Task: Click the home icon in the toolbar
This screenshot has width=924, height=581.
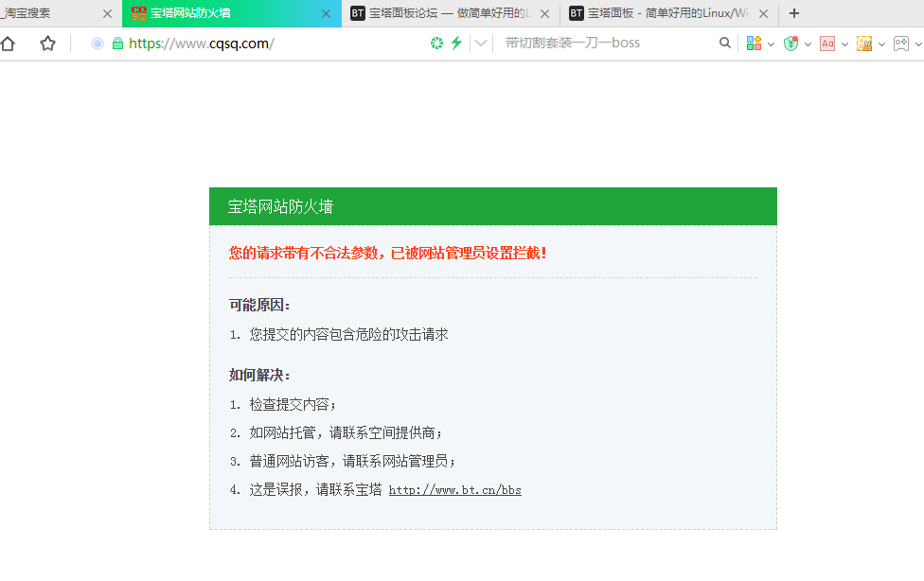Action: (8, 44)
